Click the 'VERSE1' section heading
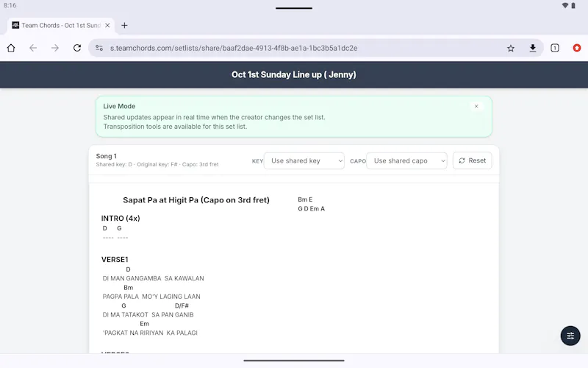 (x=115, y=260)
